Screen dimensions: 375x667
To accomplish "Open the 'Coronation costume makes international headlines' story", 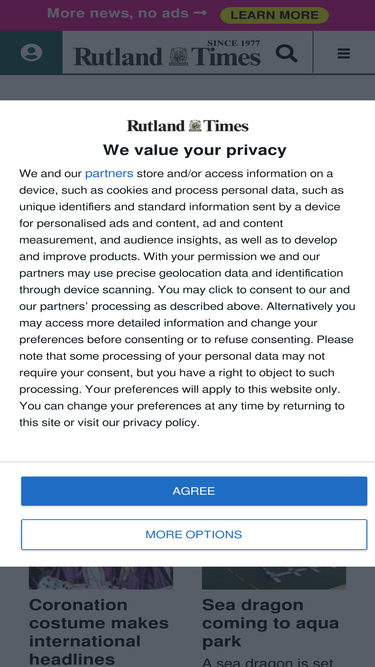I will tap(99, 631).
